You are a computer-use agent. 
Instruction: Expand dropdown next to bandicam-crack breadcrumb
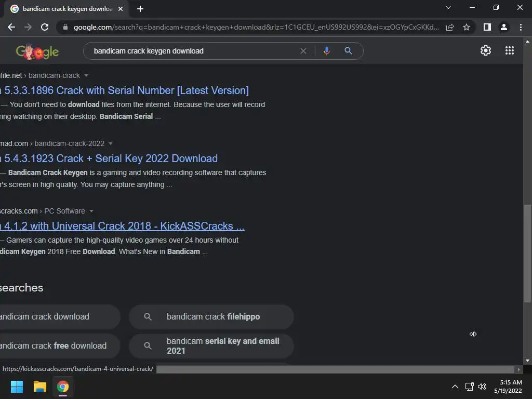click(86, 76)
